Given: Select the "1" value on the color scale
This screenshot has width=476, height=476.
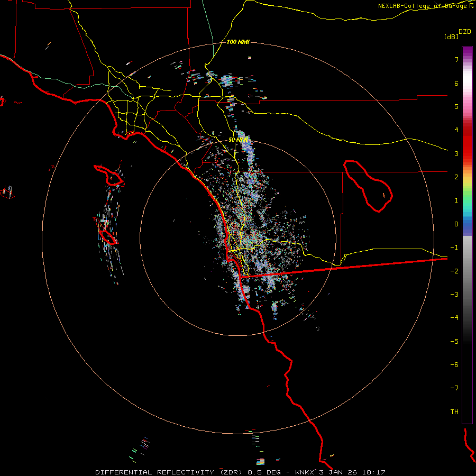Looking at the screenshot, I should pos(456,200).
